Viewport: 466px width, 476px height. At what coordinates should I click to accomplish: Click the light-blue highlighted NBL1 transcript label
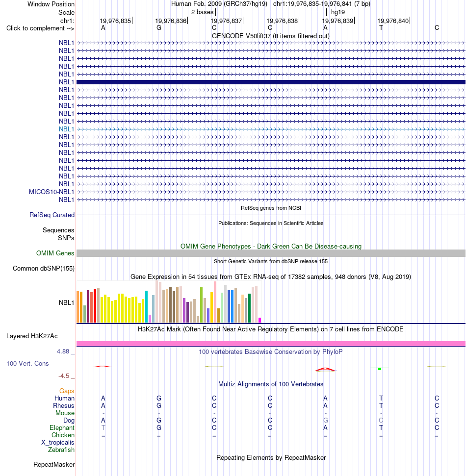tap(66, 129)
